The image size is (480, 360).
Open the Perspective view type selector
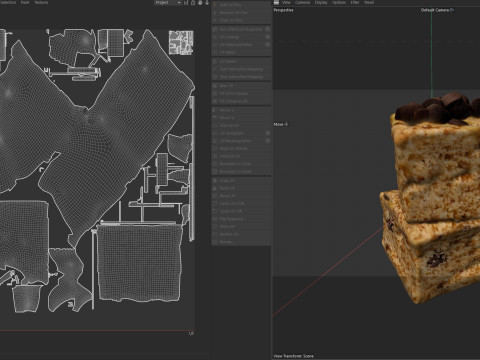[x=283, y=10]
